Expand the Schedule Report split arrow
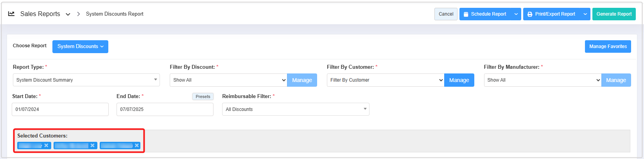644x159 pixels. click(516, 14)
